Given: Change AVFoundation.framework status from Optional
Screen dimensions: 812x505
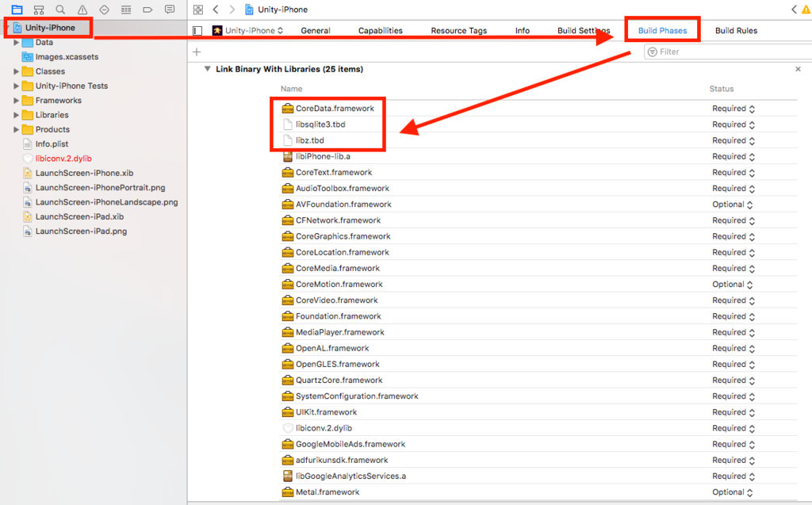Looking at the screenshot, I should 732,204.
